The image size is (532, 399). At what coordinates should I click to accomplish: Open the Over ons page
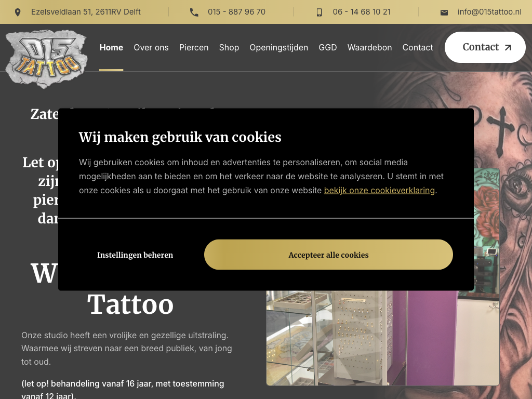(x=151, y=47)
